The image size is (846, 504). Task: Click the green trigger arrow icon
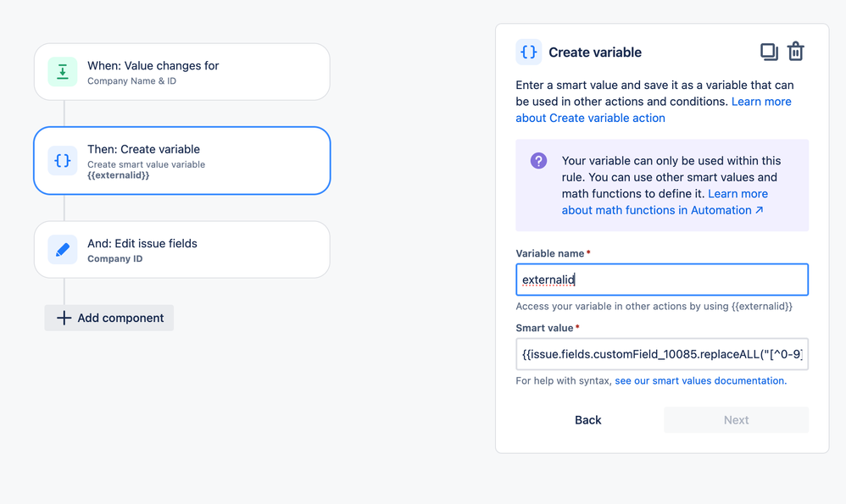63,72
